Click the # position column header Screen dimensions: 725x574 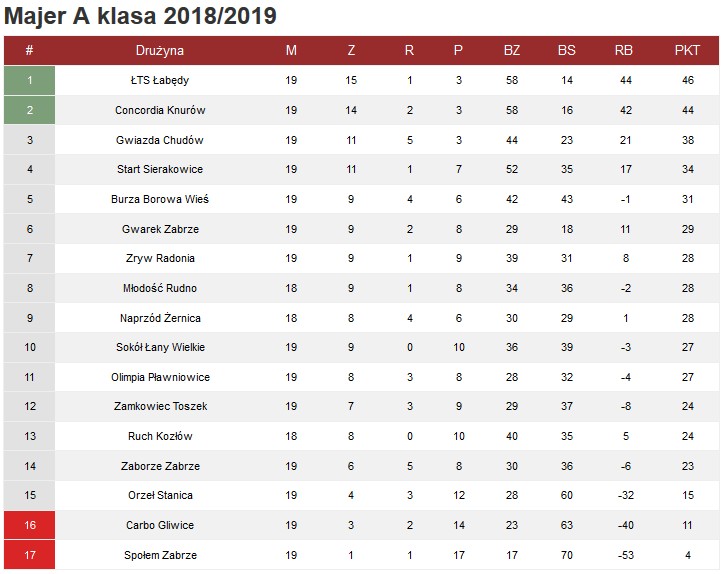coord(30,51)
